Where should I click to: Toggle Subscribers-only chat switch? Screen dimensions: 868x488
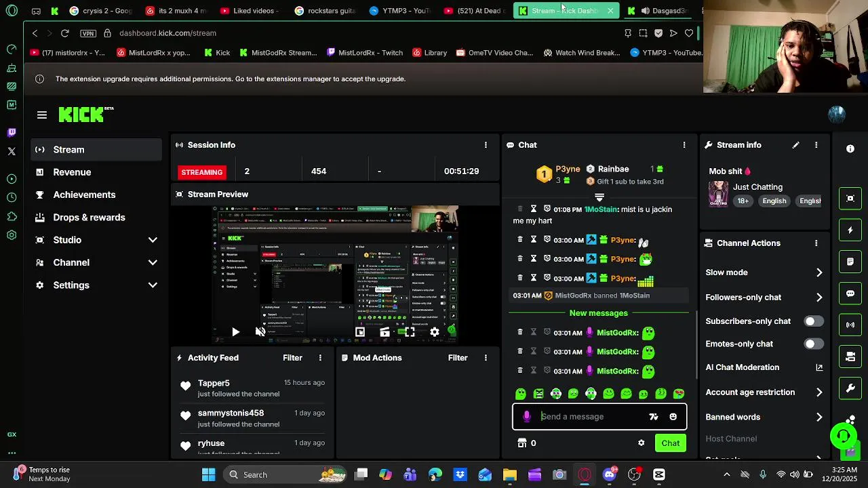coord(814,321)
